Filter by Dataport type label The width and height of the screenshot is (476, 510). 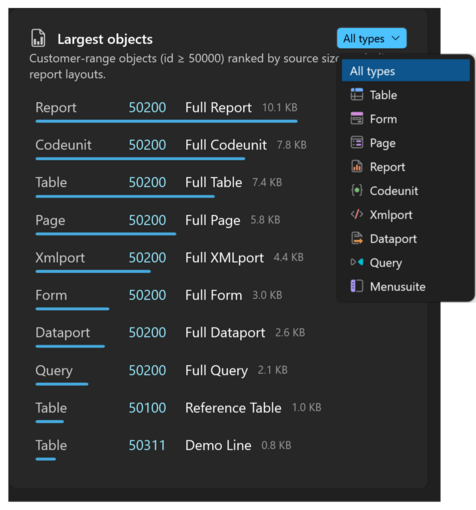pyautogui.click(x=393, y=239)
